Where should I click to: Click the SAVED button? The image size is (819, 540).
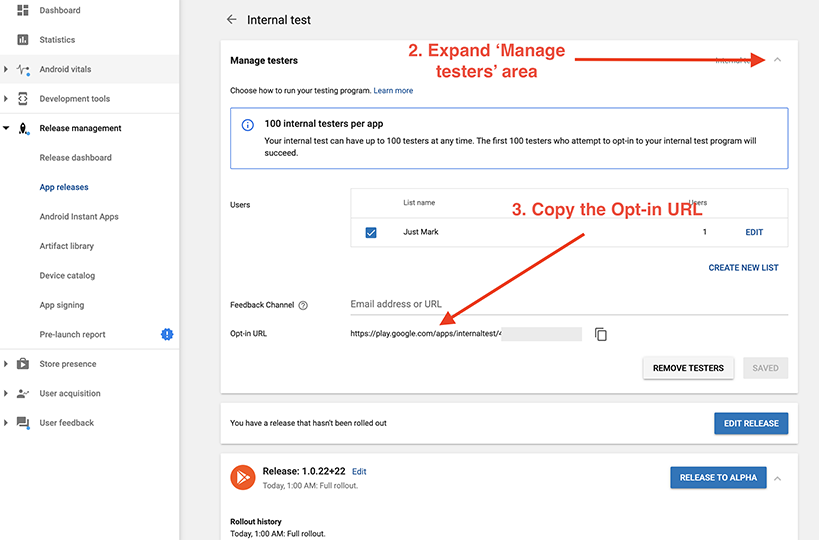tap(765, 368)
